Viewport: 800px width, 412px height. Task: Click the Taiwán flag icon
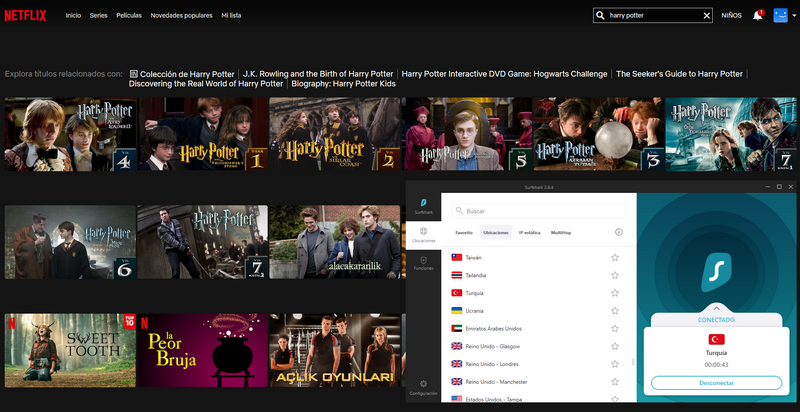point(457,258)
